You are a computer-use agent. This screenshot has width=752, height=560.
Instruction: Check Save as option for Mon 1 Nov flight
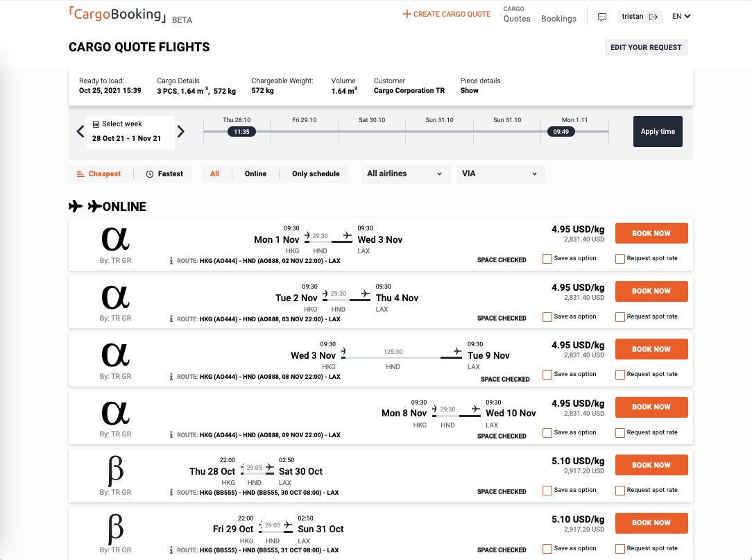click(x=547, y=259)
